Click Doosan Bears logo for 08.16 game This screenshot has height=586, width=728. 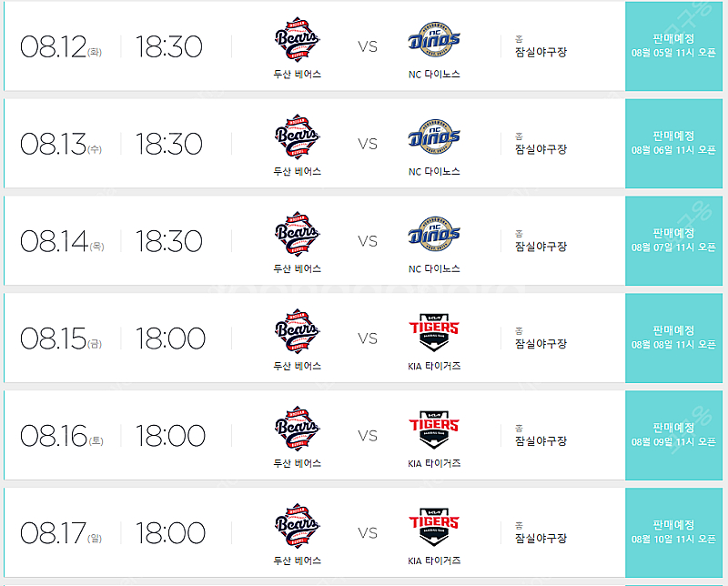pos(298,429)
